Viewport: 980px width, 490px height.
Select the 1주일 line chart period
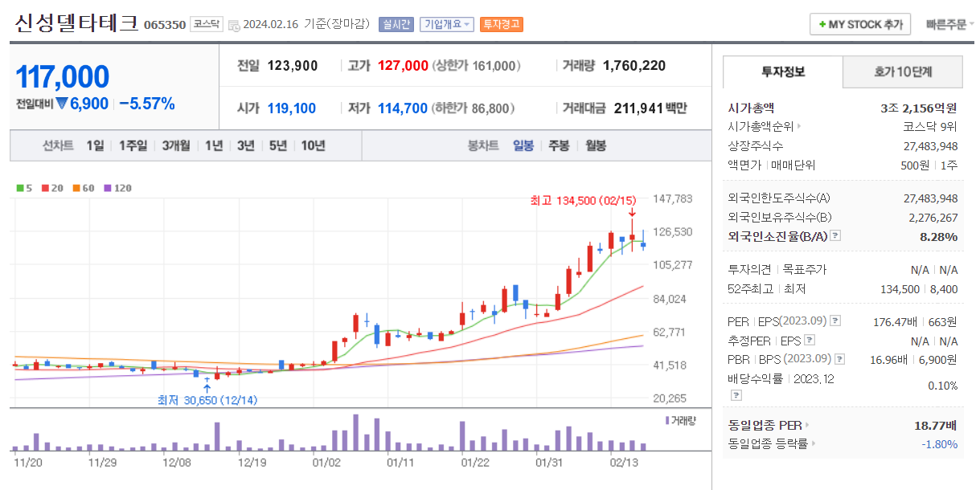click(x=133, y=145)
